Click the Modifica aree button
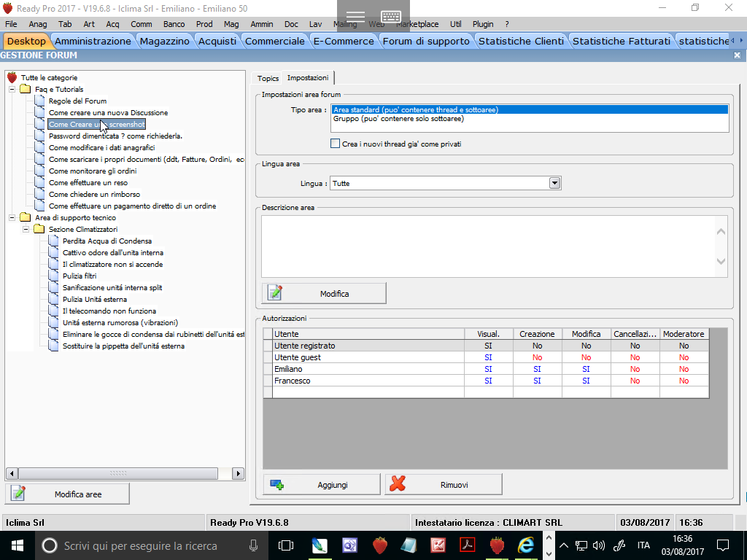 pyautogui.click(x=67, y=494)
